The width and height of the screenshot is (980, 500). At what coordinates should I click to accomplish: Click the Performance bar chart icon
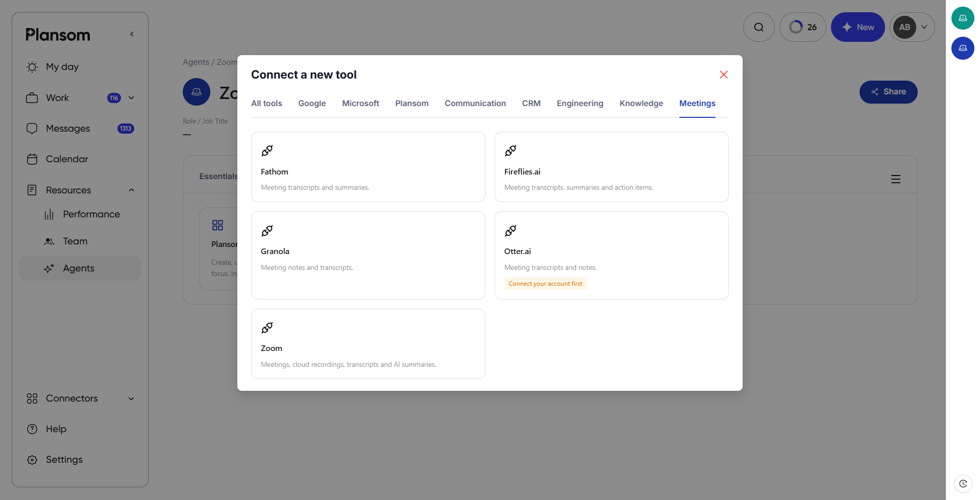[x=49, y=214]
